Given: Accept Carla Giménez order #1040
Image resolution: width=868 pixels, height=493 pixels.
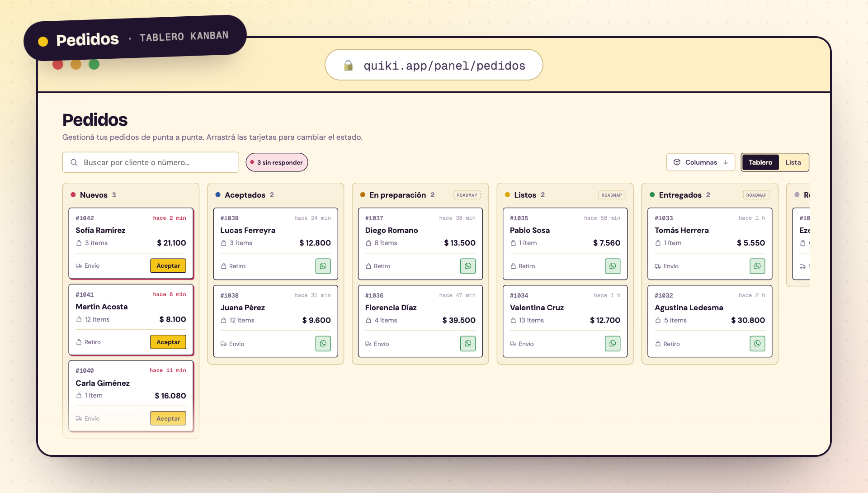Looking at the screenshot, I should tap(168, 418).
